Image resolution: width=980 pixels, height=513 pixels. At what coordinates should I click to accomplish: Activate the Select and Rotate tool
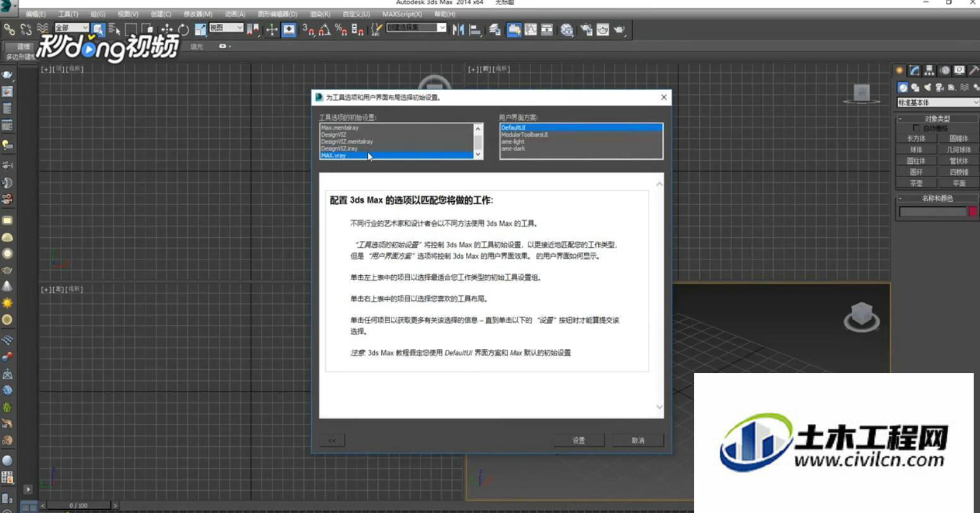[x=183, y=29]
